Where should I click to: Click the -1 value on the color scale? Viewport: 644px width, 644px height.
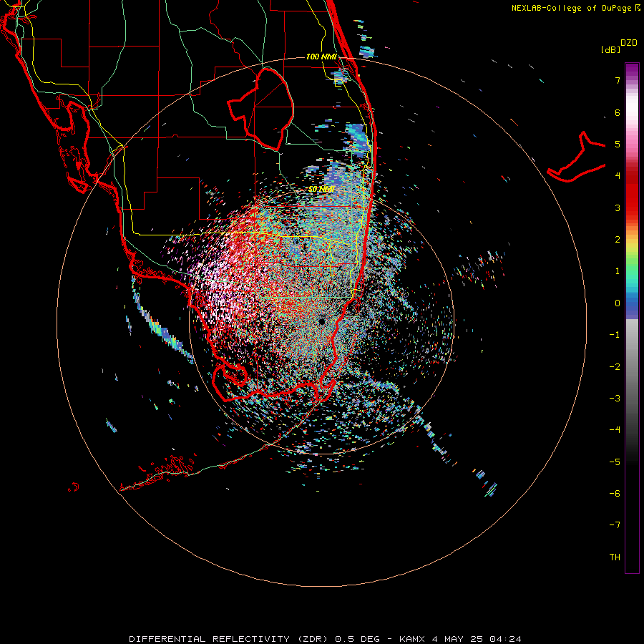coord(615,335)
